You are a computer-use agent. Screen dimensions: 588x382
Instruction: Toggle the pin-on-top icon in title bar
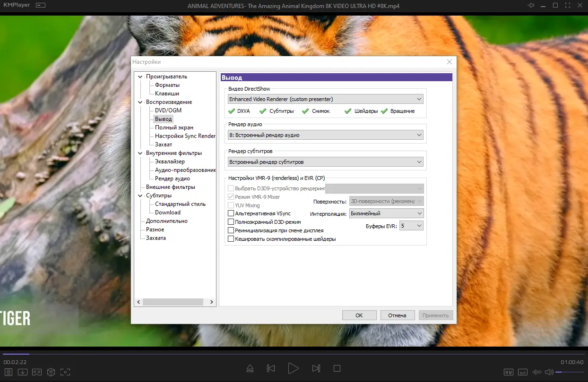point(531,5)
